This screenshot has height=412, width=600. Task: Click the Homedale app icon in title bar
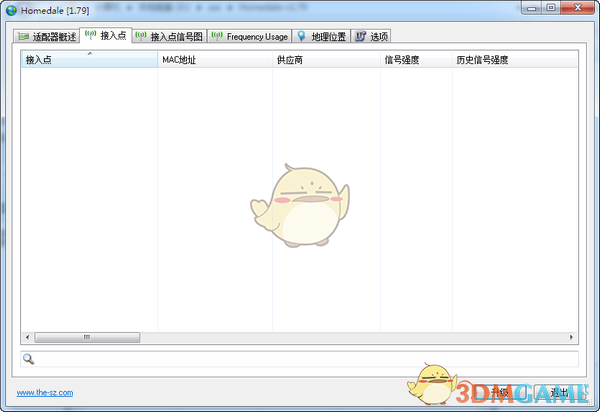[x=11, y=8]
